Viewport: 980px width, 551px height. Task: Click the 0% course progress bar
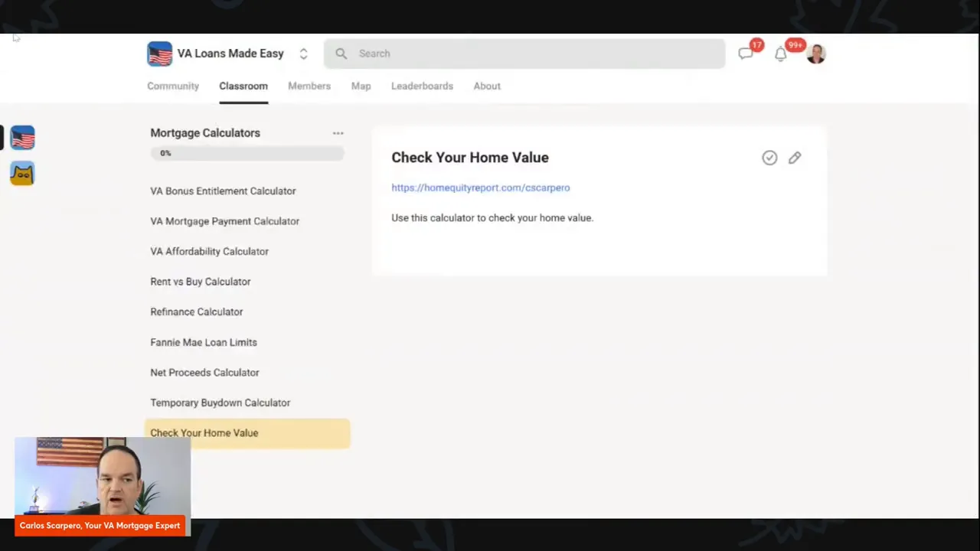pyautogui.click(x=247, y=153)
